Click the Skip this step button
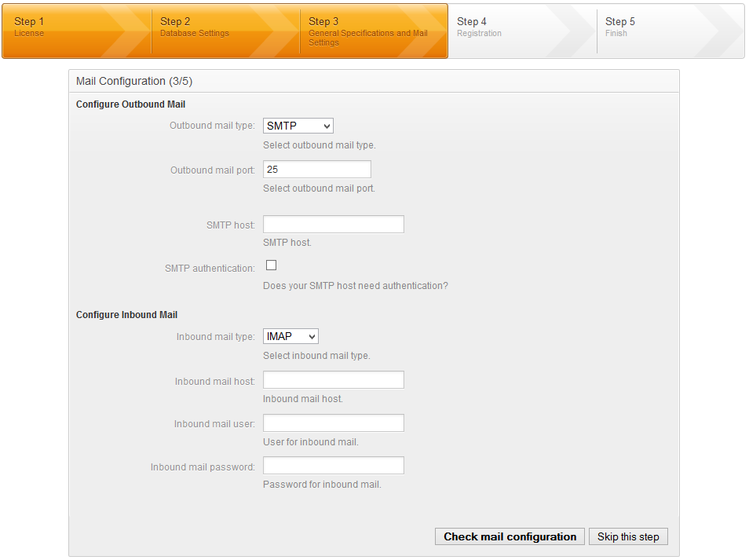This screenshot has width=749, height=560. point(628,536)
